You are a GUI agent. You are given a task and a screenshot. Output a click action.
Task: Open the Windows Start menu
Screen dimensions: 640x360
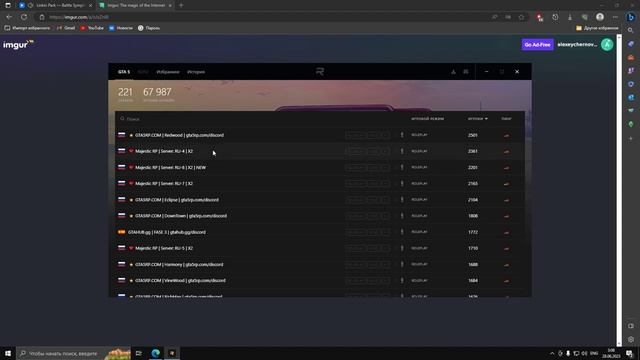(8, 353)
